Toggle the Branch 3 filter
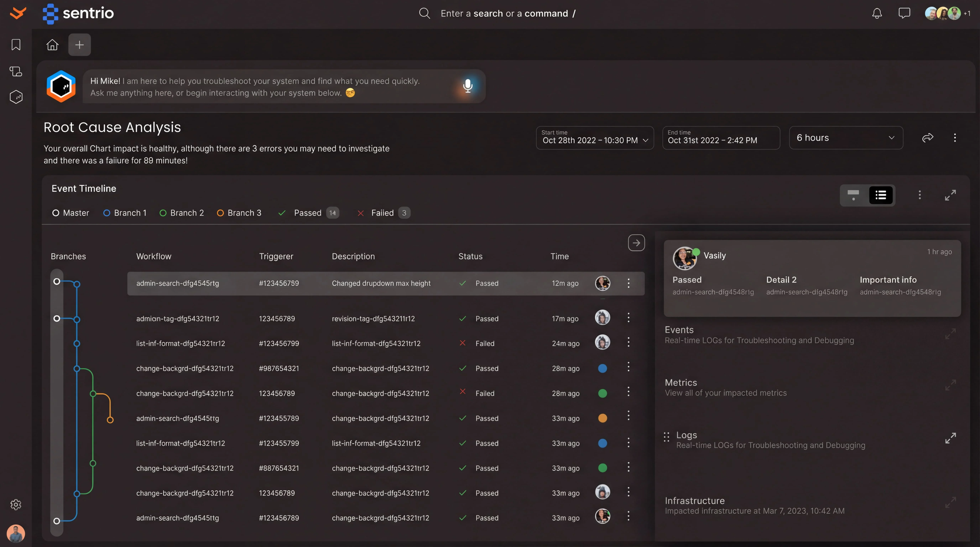 pyautogui.click(x=239, y=213)
